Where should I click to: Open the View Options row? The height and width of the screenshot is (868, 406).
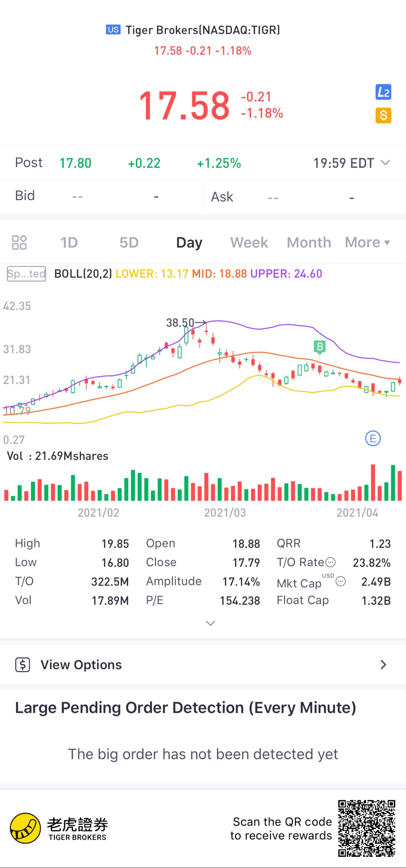click(203, 664)
